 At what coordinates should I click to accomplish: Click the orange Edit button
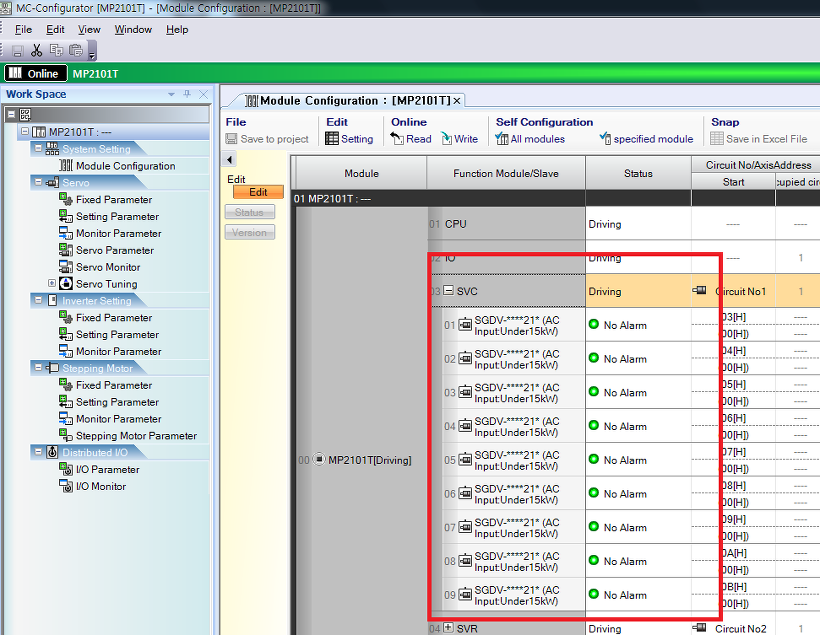point(258,192)
